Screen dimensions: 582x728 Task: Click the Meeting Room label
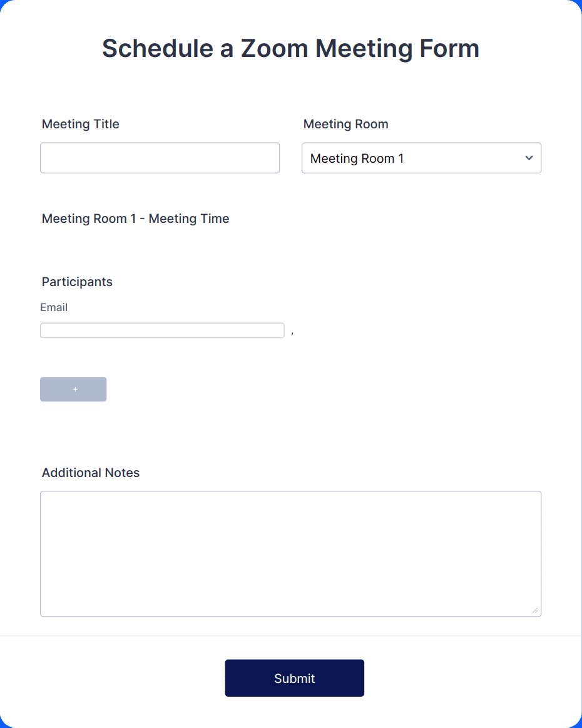click(x=345, y=124)
